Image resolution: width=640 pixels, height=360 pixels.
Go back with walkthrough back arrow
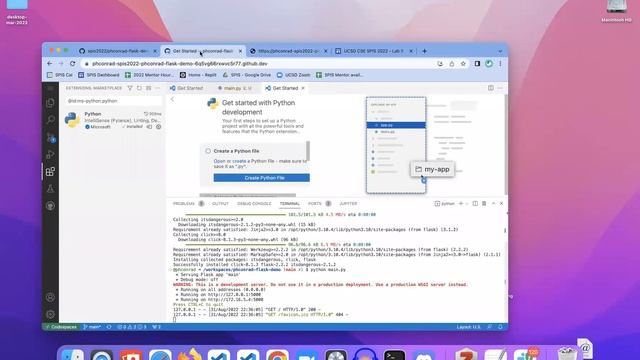point(172,99)
